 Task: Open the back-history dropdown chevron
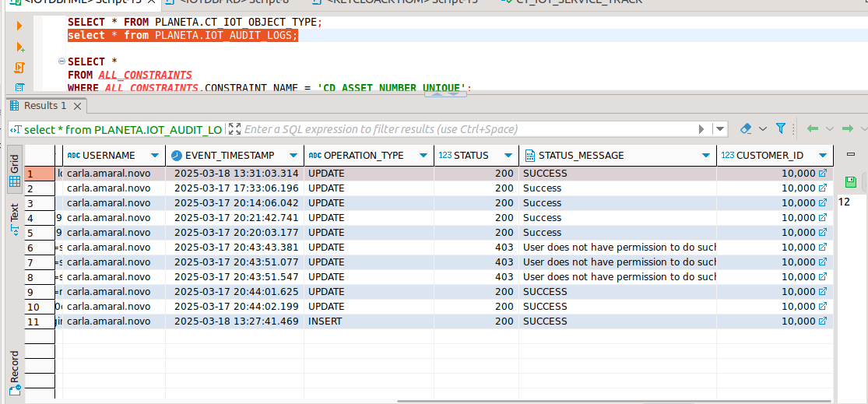pyautogui.click(x=829, y=129)
